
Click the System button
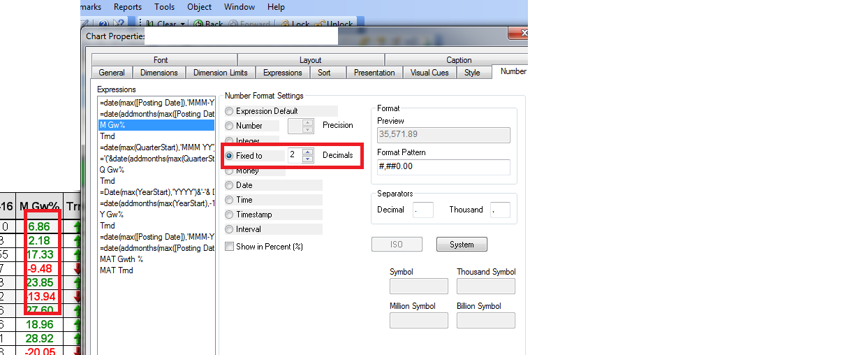tap(462, 245)
